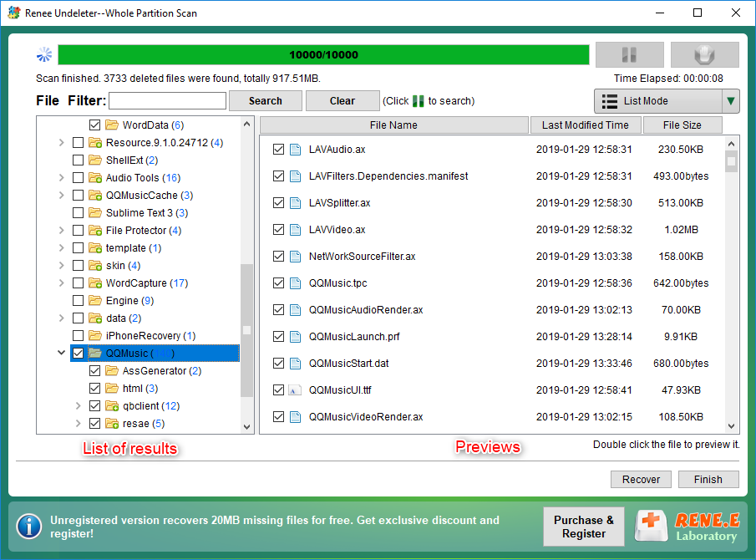Viewport: 756px width, 560px height.
Task: Click the stop scan hand icon
Action: [x=704, y=55]
